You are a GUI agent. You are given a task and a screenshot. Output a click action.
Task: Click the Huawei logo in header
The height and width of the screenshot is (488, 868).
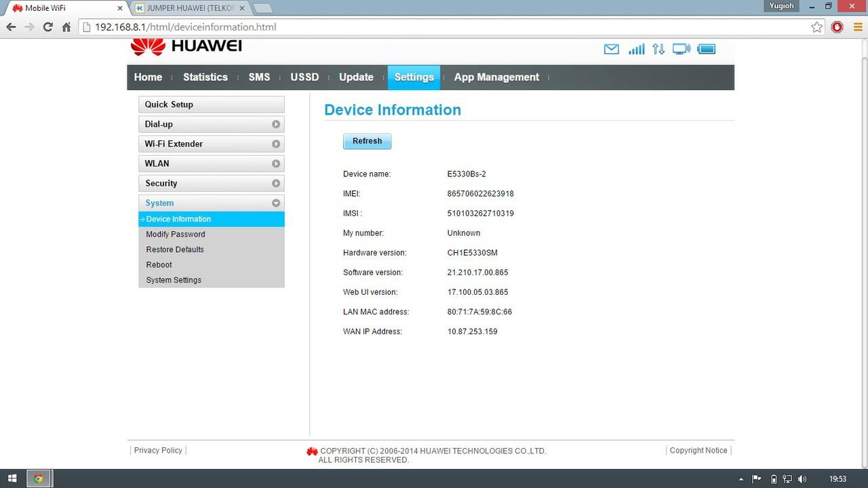pyautogui.click(x=186, y=46)
